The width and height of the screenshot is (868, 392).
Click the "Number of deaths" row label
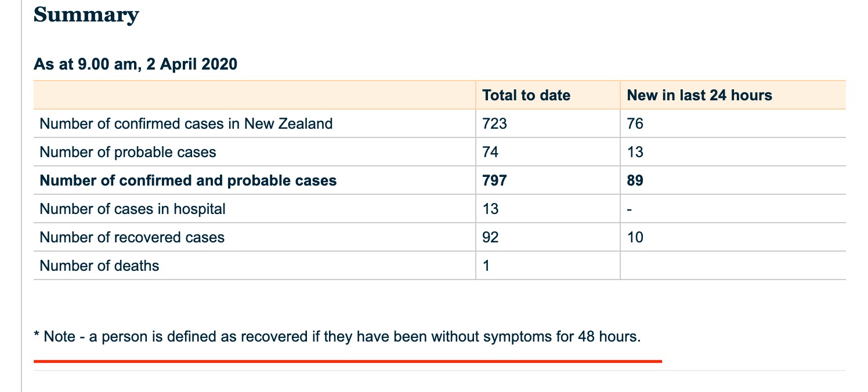(x=99, y=266)
